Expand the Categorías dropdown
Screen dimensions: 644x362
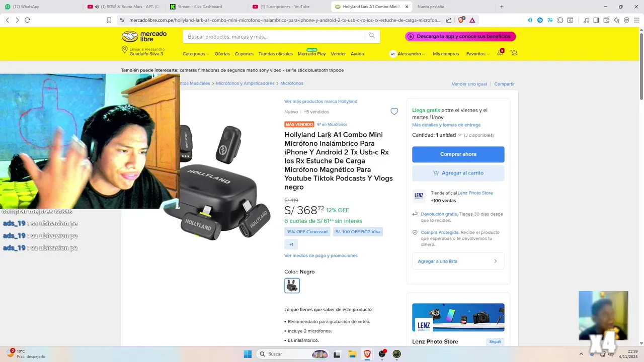pyautogui.click(x=195, y=54)
